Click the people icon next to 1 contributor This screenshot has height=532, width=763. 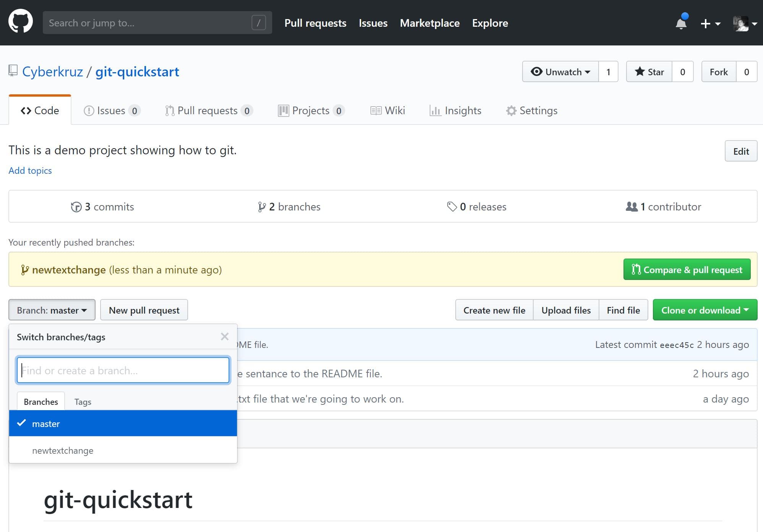pos(632,207)
